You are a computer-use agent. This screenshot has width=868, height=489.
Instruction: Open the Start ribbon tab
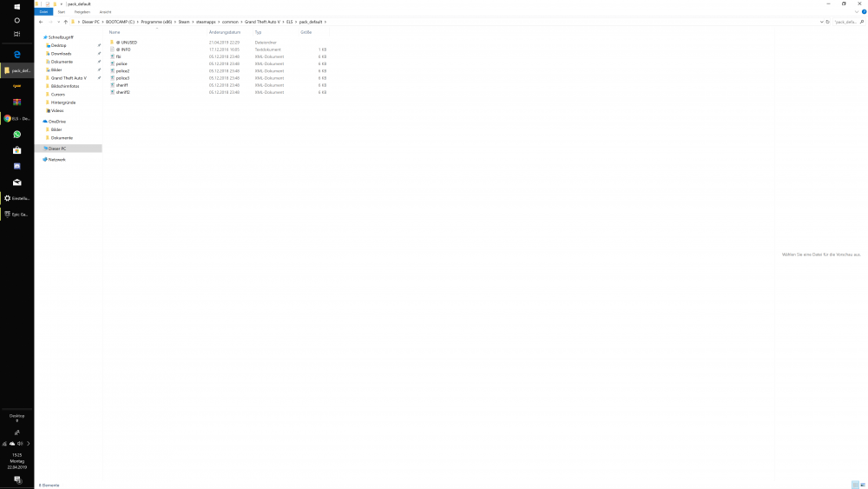[x=62, y=11]
